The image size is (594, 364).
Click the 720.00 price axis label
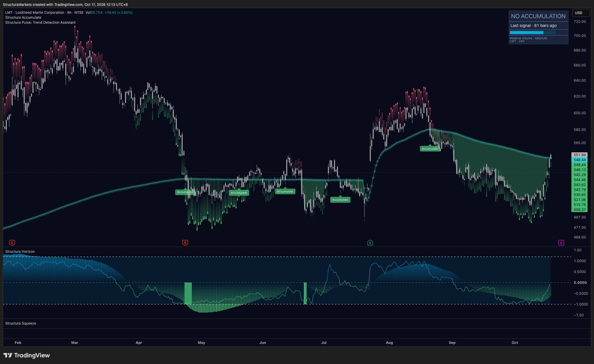coord(579,22)
